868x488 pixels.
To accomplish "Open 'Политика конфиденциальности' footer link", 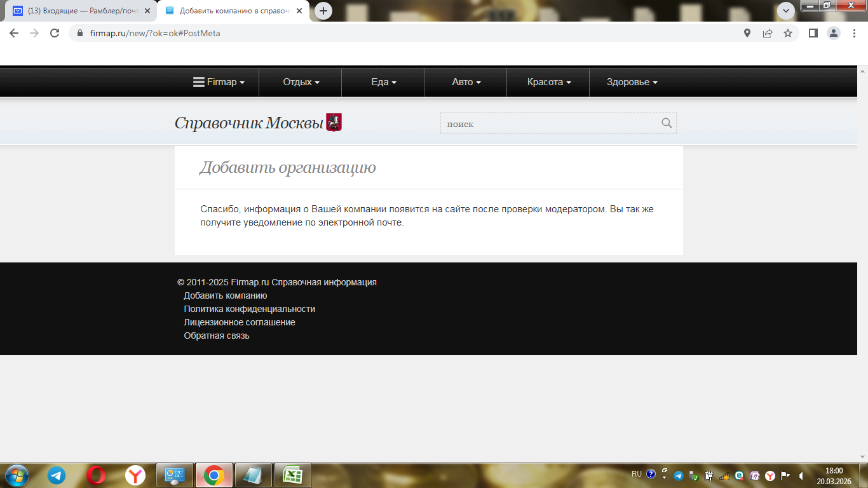I will (x=250, y=309).
